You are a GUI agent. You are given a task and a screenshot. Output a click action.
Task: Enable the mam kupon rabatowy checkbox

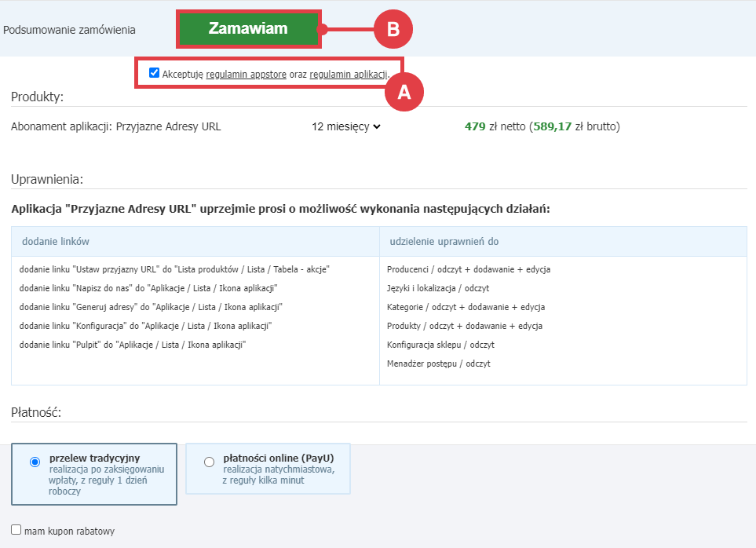coord(16,530)
